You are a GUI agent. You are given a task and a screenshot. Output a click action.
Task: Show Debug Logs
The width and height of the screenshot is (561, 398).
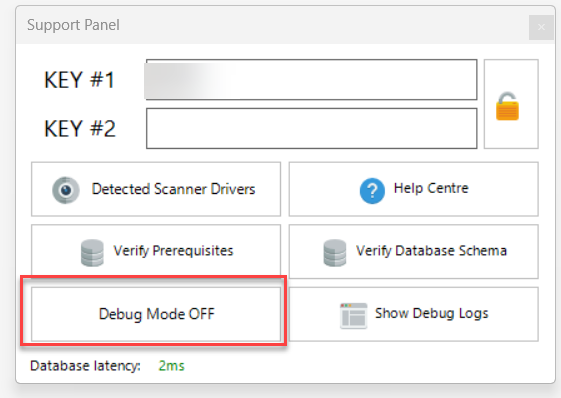click(414, 314)
